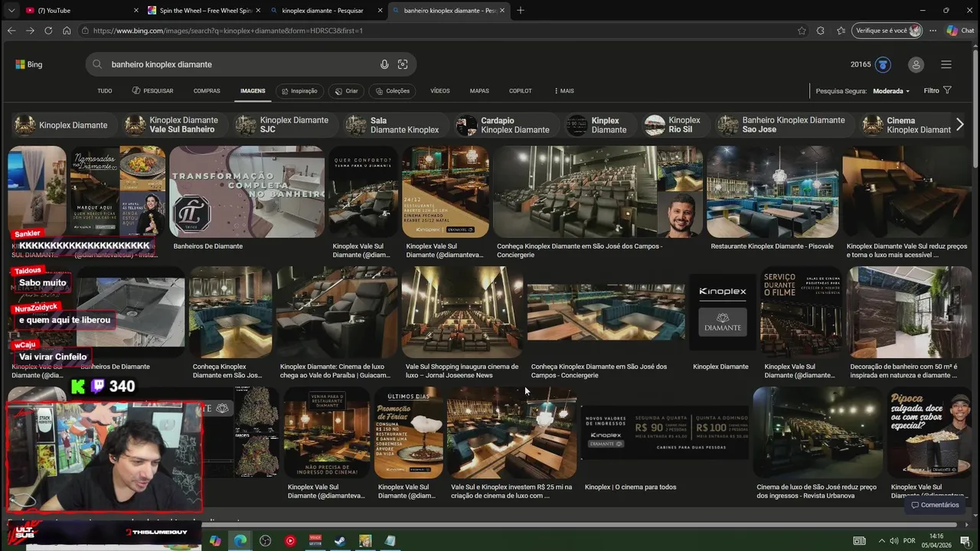Open the YouTube Music taskbar icon
The image size is (980, 551).
[x=290, y=540]
